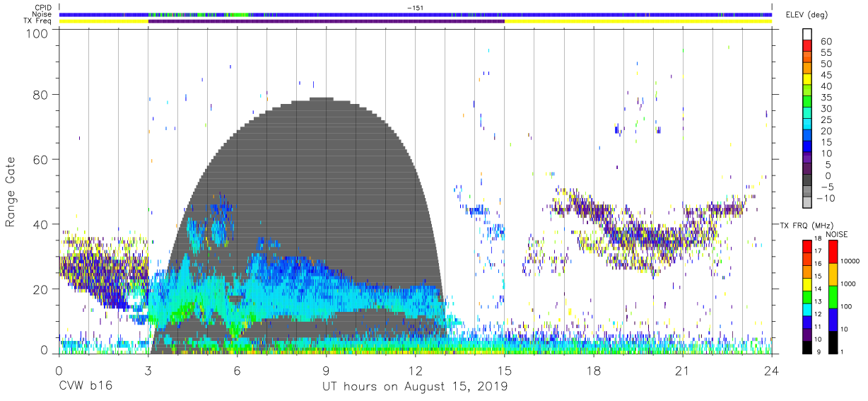Pick the green cell of the NOISE colorbar

pos(832,296)
